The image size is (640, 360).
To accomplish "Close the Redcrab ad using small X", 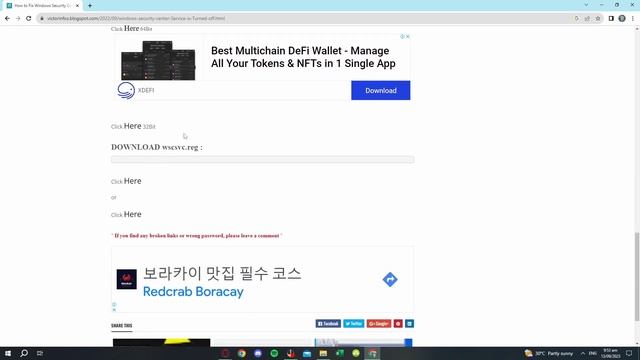I will (114, 310).
